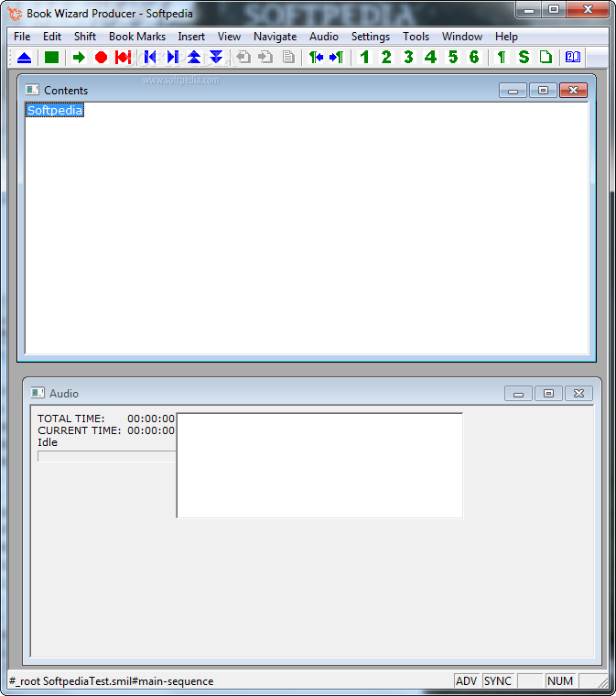Open the View menu
The height and width of the screenshot is (696, 616).
pyautogui.click(x=229, y=37)
